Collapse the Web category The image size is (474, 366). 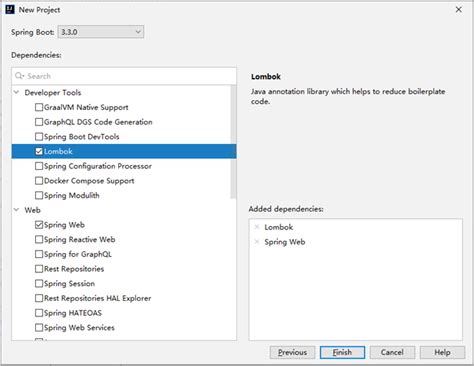16,210
